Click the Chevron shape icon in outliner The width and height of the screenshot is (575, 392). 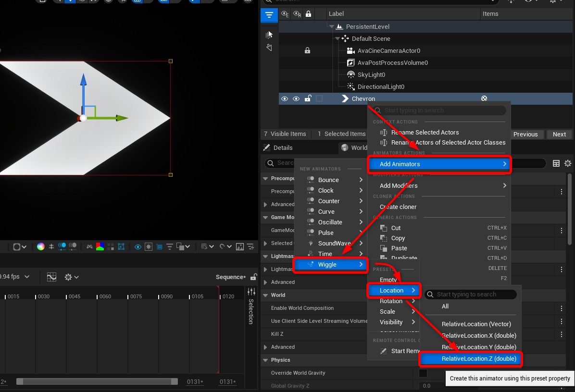(x=345, y=98)
